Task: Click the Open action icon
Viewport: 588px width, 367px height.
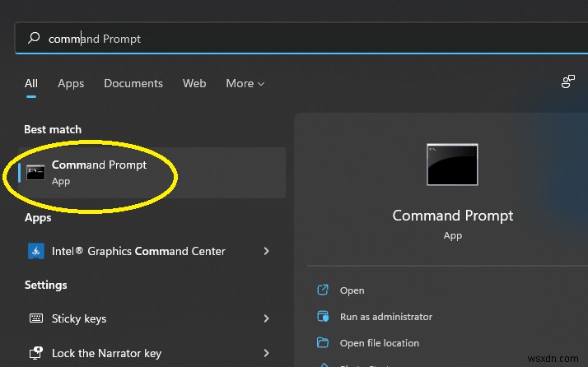Action: point(323,290)
